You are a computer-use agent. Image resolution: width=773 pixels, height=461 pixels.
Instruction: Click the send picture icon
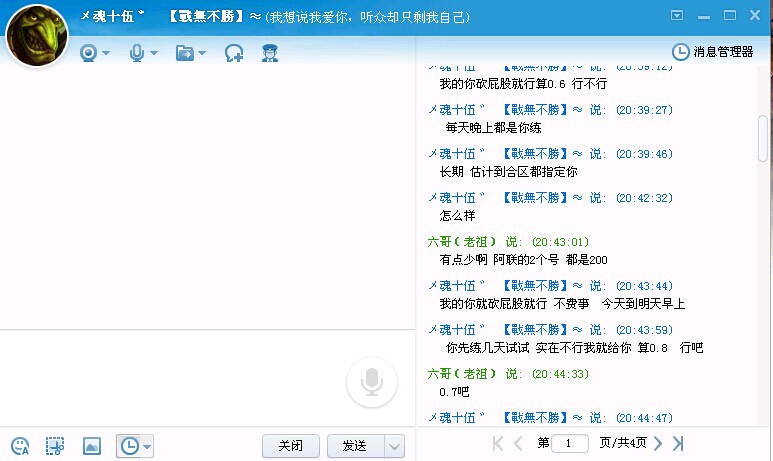pyautogui.click(x=91, y=446)
